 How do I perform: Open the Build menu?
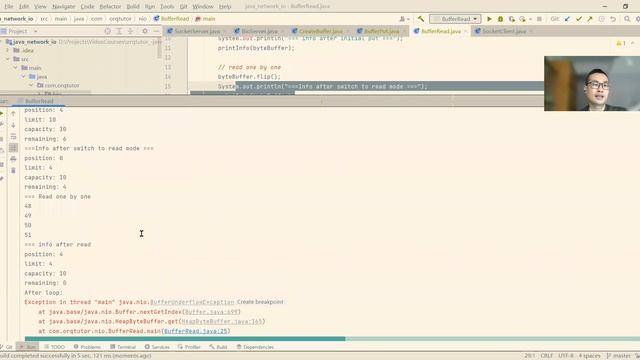[x=133, y=7]
